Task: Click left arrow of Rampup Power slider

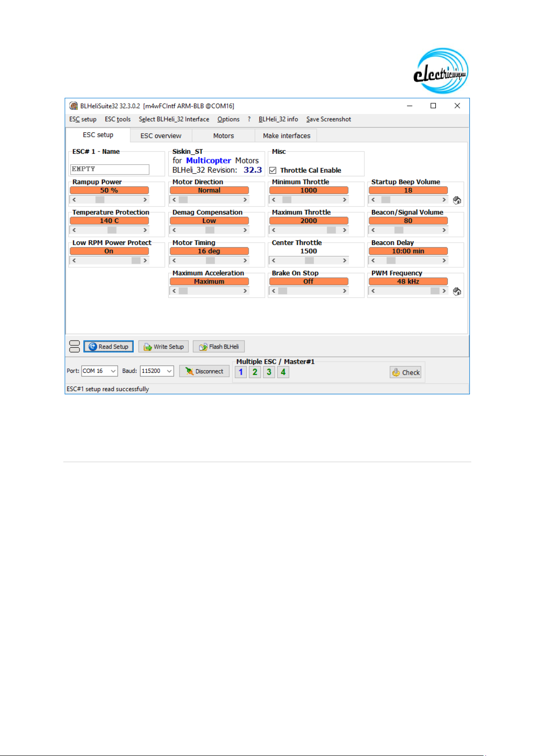Action: (x=74, y=200)
